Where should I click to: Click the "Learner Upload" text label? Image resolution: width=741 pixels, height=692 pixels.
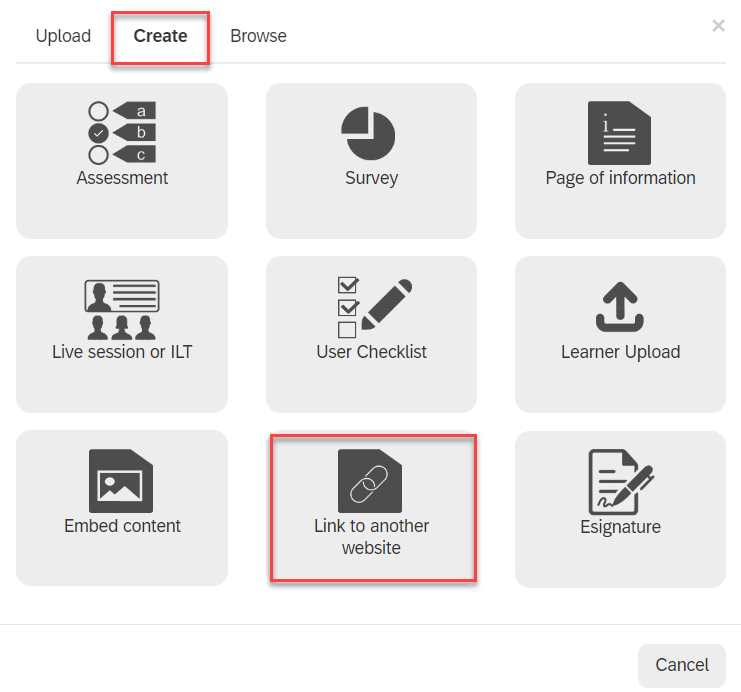pos(620,352)
